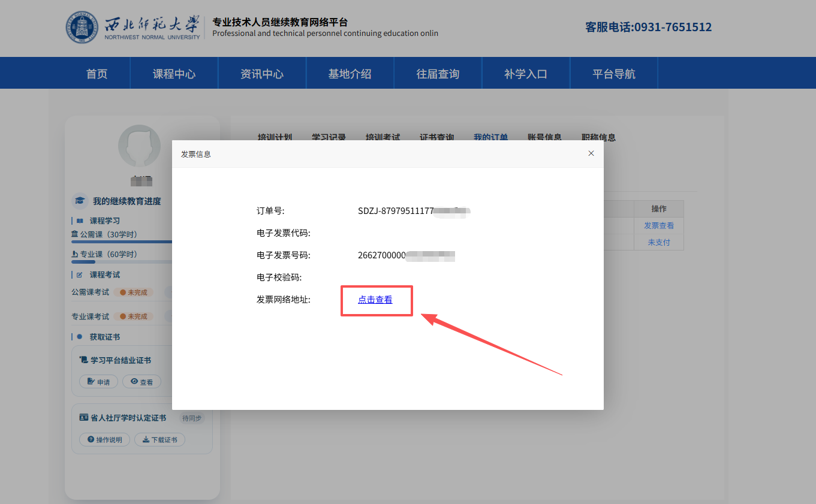Click the 发票查看 link in 操作 column

click(659, 225)
